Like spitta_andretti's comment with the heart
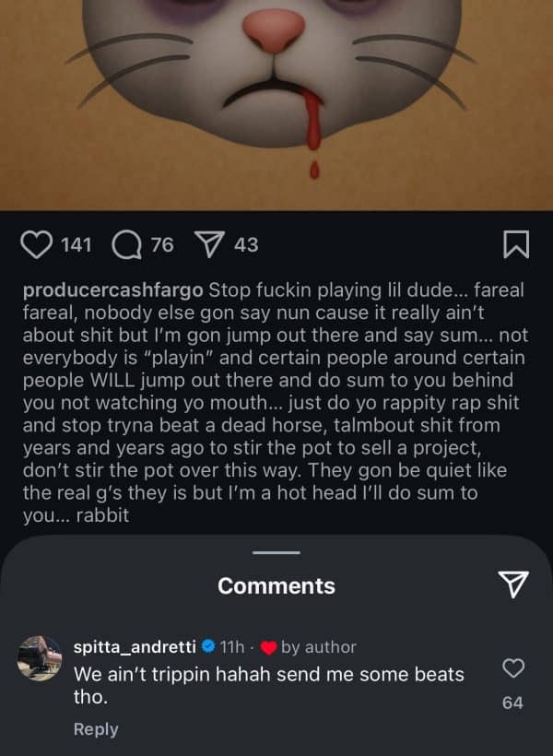 (512, 667)
